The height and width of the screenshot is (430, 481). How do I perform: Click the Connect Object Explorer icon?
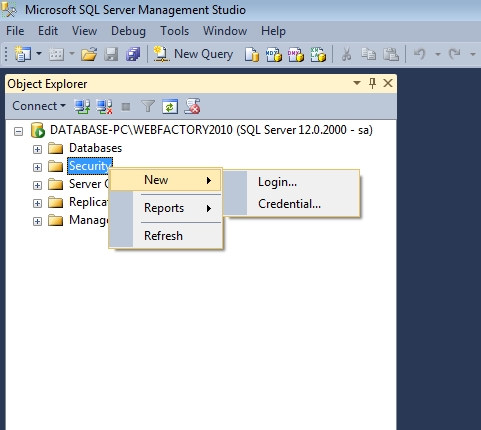(82, 107)
